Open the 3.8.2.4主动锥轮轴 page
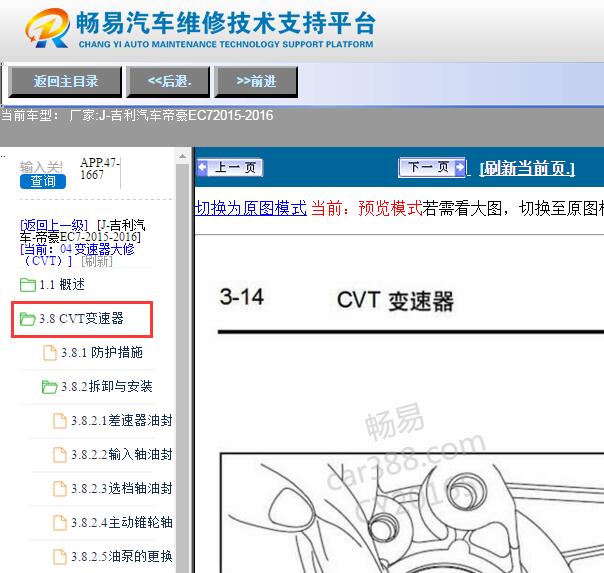Screen dimensions: 604x573 [x=122, y=522]
